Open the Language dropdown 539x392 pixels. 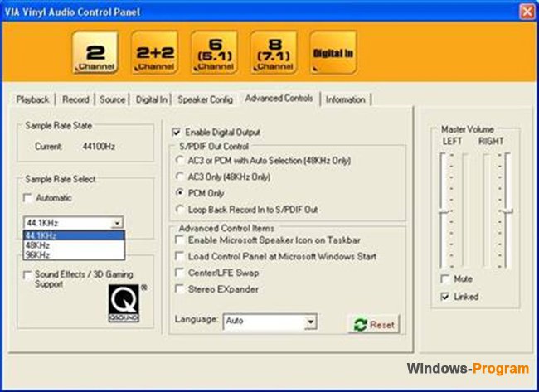tap(310, 322)
